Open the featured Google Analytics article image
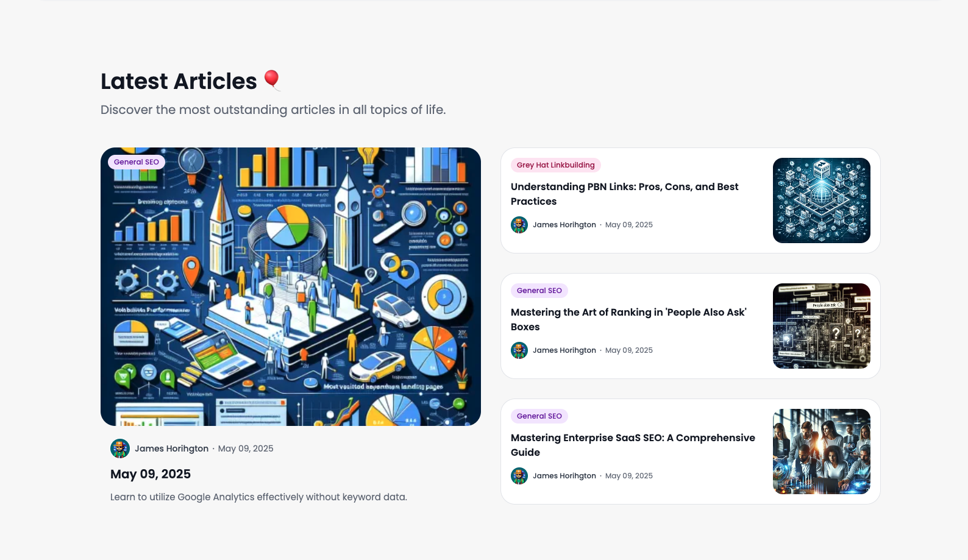Image resolution: width=968 pixels, height=560 pixels. (291, 286)
